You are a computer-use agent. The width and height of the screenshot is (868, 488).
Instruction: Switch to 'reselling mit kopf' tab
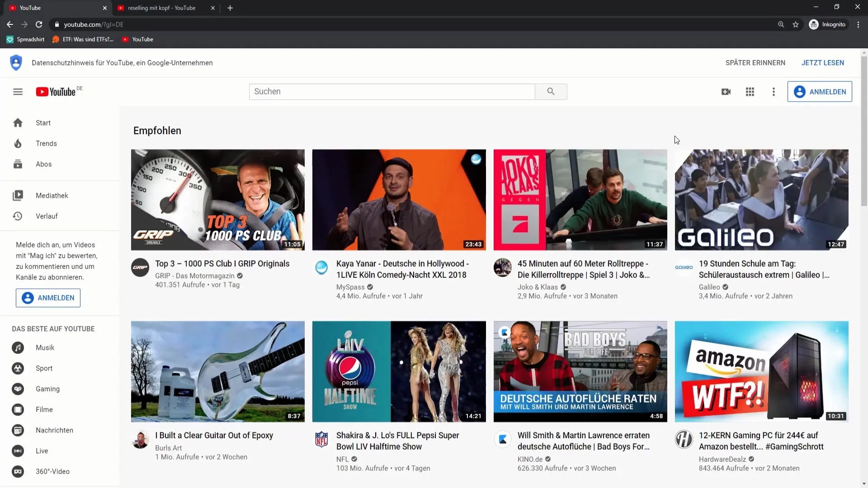click(162, 8)
